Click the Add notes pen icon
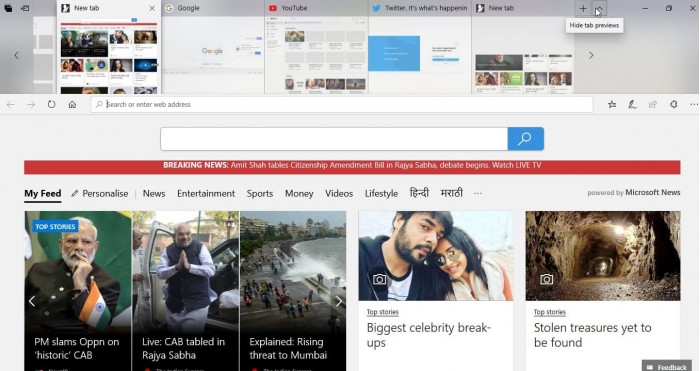700x371 pixels. [632, 104]
